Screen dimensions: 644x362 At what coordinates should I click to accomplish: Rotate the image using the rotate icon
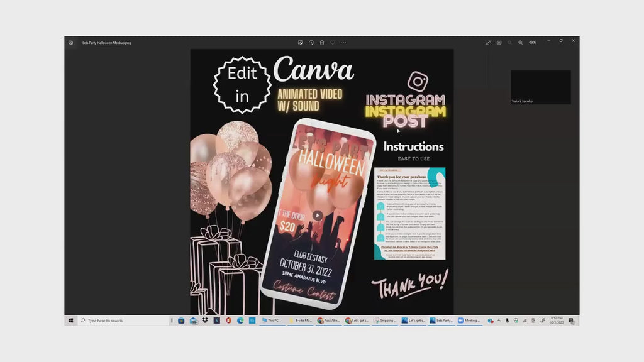pos(311,43)
